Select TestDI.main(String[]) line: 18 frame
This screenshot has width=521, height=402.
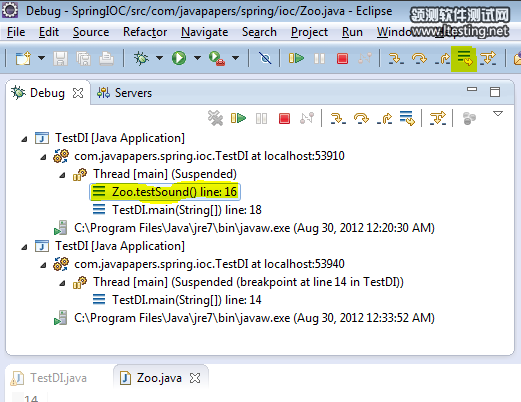(177, 210)
